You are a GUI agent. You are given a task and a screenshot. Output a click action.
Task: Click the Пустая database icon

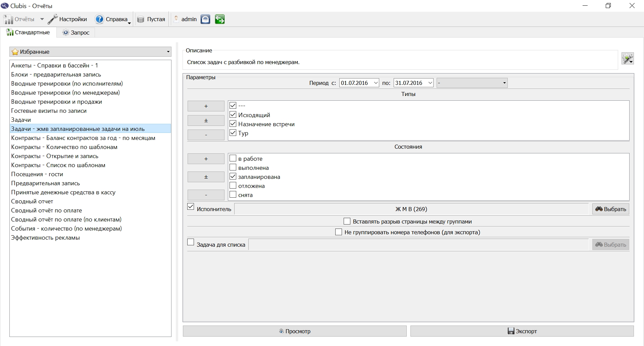pos(151,19)
